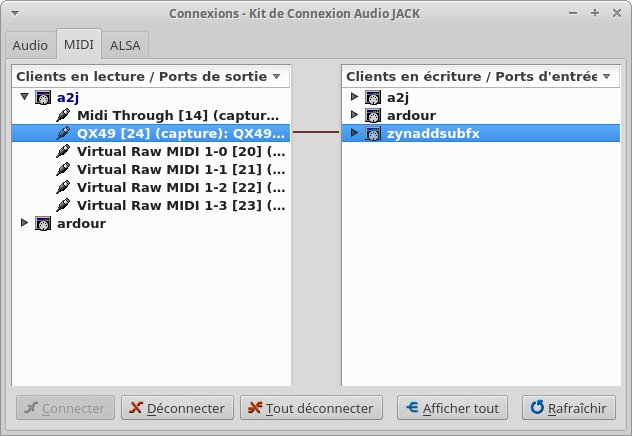Click the QX49 capture port plug icon
Screen dimensions: 632x436
(x=63, y=134)
